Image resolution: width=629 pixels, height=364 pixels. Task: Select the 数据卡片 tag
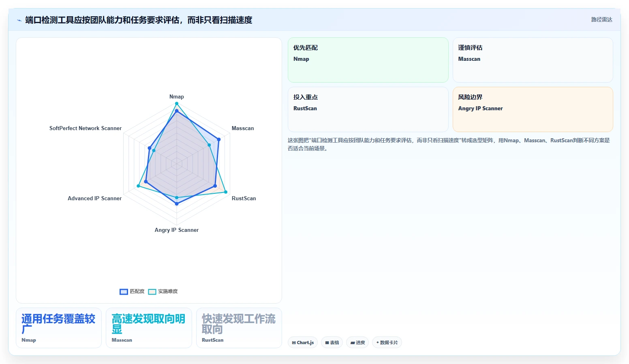pyautogui.click(x=387, y=343)
